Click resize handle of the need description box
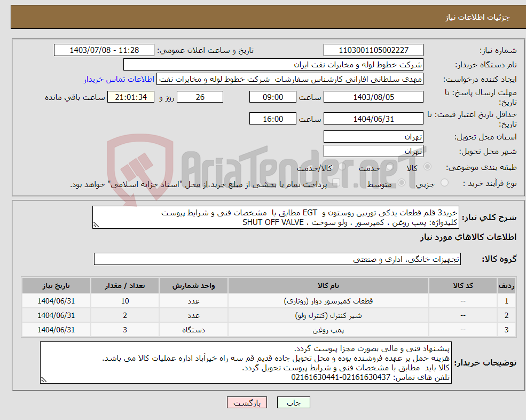Screen dimensions: 526x420 click(96, 225)
